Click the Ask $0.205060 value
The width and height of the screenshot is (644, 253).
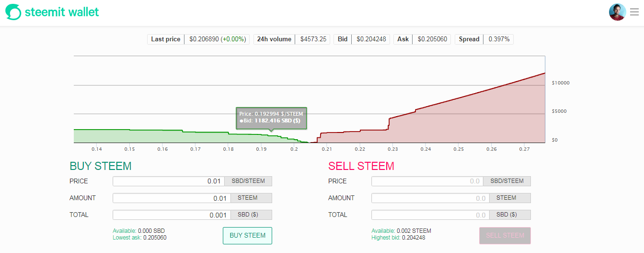(433, 39)
